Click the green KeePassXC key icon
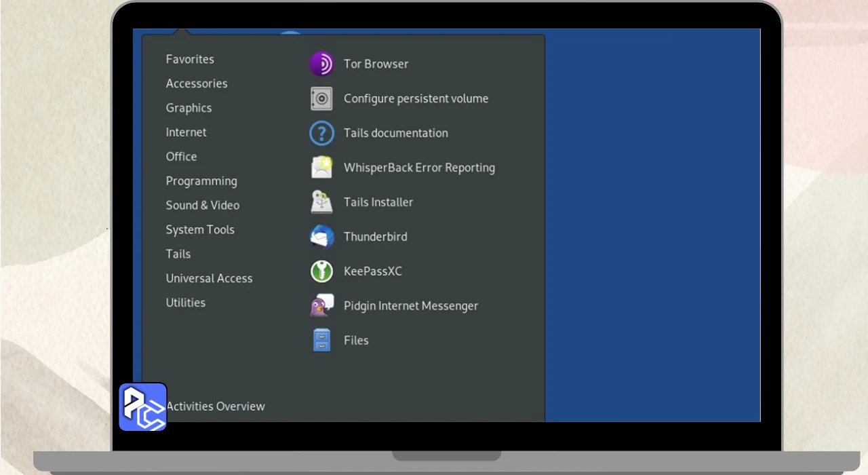 pyautogui.click(x=321, y=271)
